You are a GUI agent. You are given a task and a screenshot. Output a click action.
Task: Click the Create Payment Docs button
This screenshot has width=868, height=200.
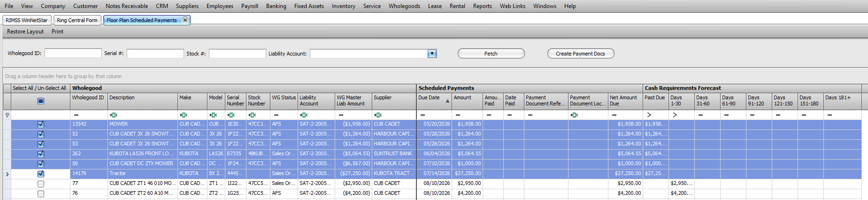581,54
